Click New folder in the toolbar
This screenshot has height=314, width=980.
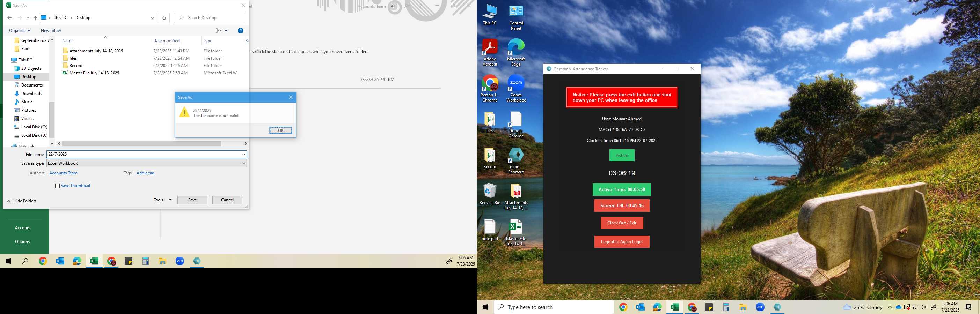(51, 31)
